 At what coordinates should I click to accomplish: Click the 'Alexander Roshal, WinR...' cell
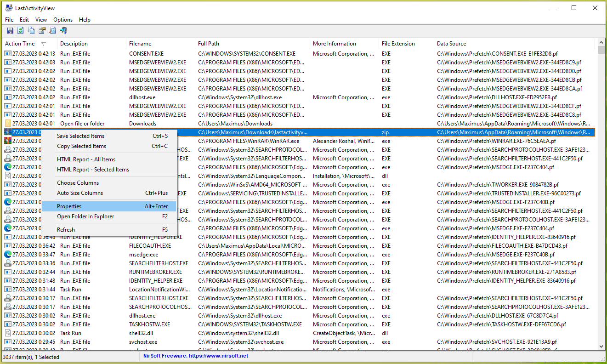(x=343, y=141)
